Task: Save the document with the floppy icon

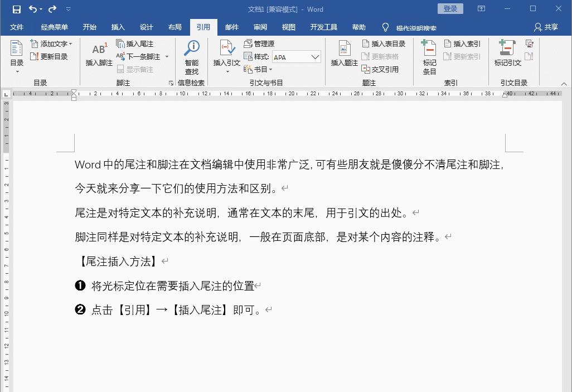Action: (x=16, y=9)
